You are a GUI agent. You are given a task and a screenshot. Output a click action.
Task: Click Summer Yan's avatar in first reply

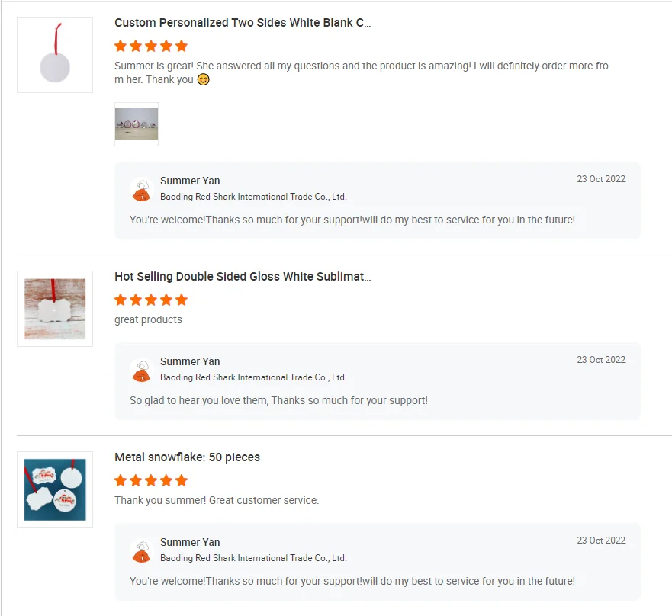pos(141,189)
